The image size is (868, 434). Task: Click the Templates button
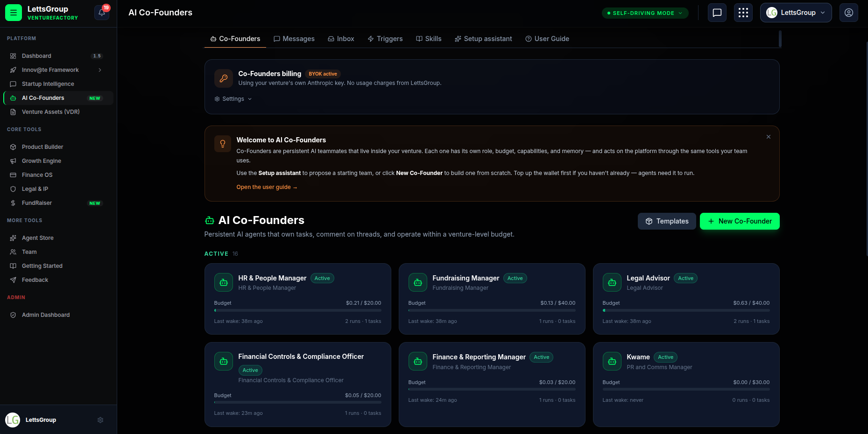coord(667,221)
